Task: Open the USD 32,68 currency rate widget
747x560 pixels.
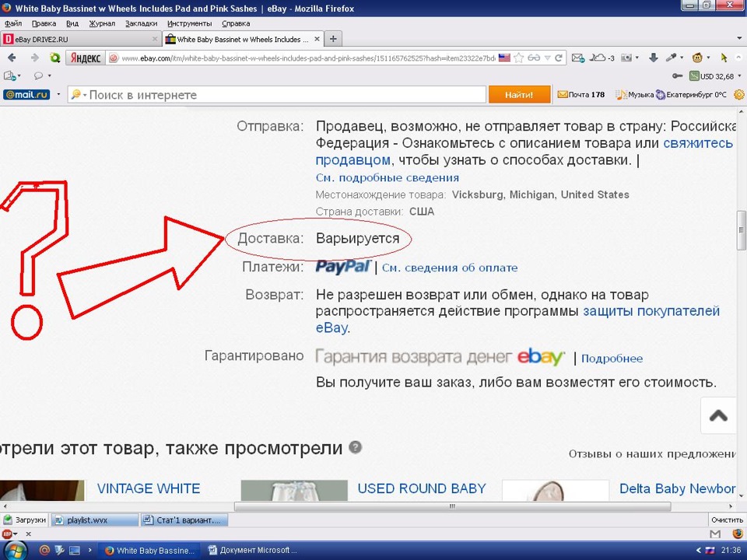Action: tap(712, 76)
